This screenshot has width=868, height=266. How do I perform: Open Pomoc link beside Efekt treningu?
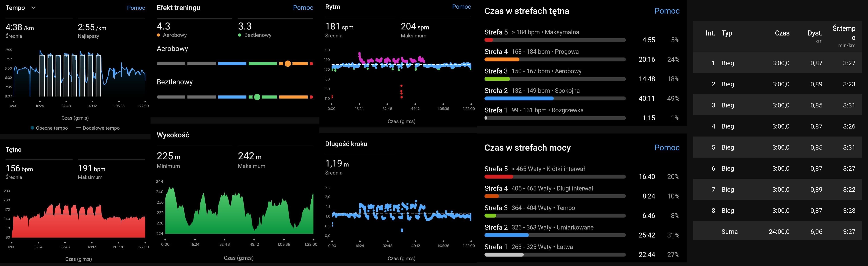click(303, 8)
